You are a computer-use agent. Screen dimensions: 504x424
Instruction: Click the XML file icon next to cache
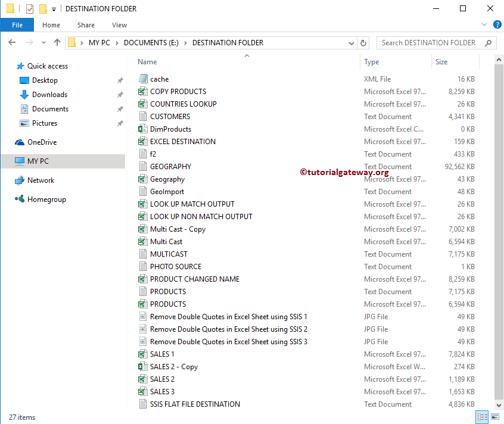pyautogui.click(x=142, y=79)
